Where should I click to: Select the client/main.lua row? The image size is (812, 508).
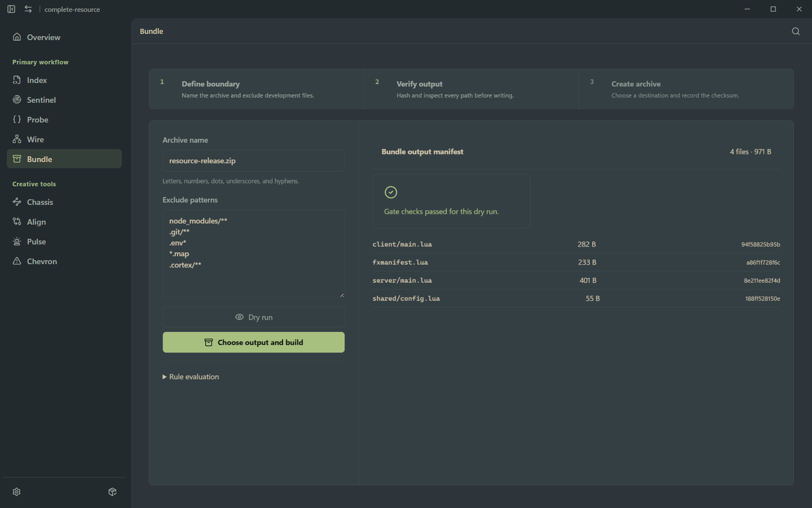coord(576,244)
